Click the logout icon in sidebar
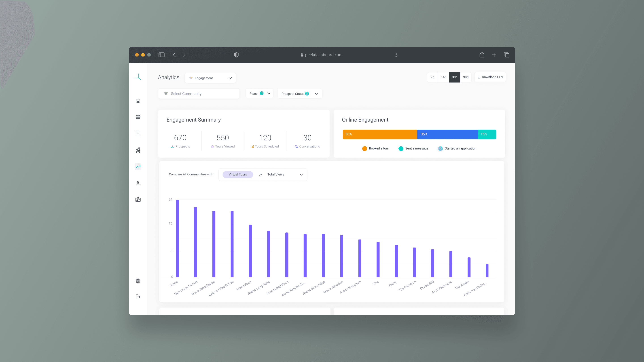 tap(138, 297)
